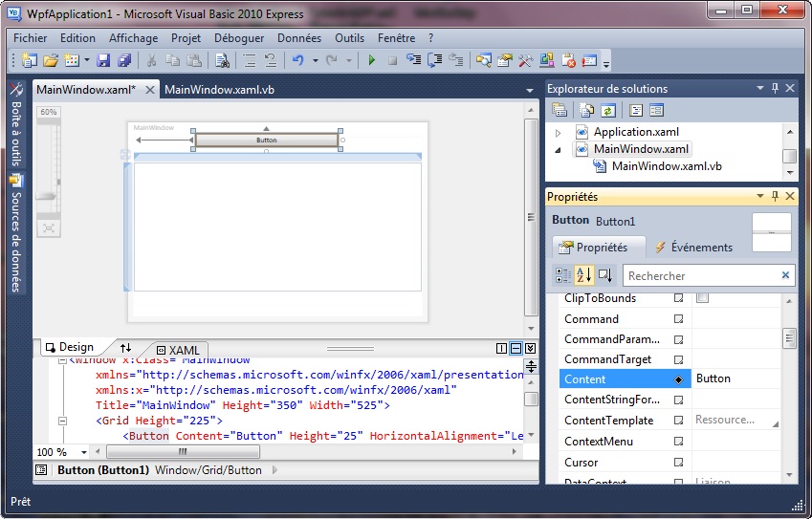Viewport: 812px width, 519px height.
Task: Click the Uncomment Lines icon
Action: pyautogui.click(x=271, y=60)
